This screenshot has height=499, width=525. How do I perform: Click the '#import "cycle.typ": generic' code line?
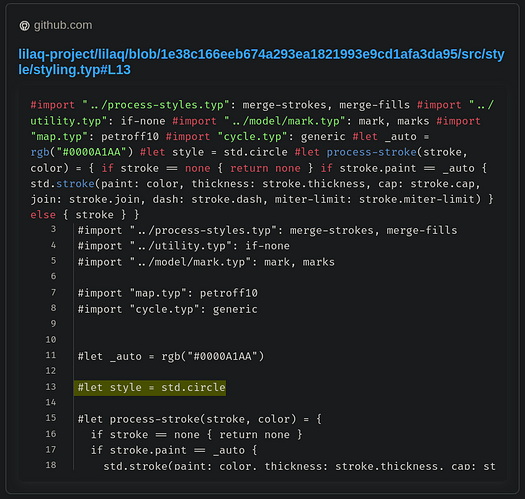[168, 309]
